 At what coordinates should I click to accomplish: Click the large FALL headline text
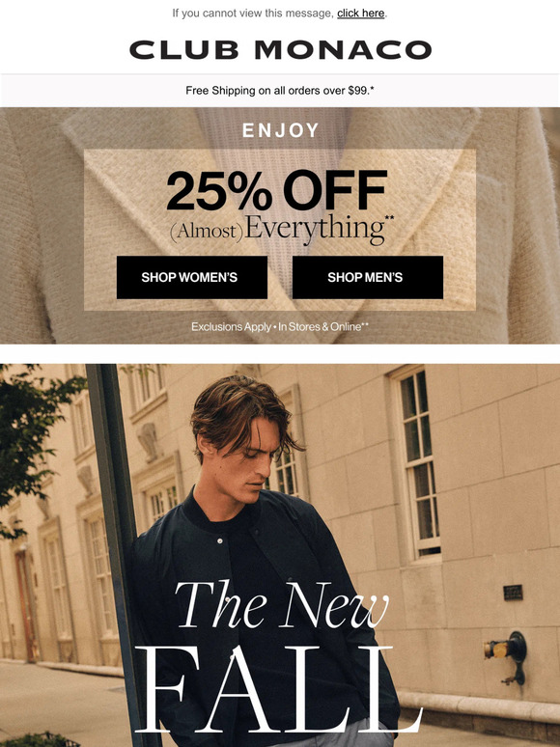(278, 690)
